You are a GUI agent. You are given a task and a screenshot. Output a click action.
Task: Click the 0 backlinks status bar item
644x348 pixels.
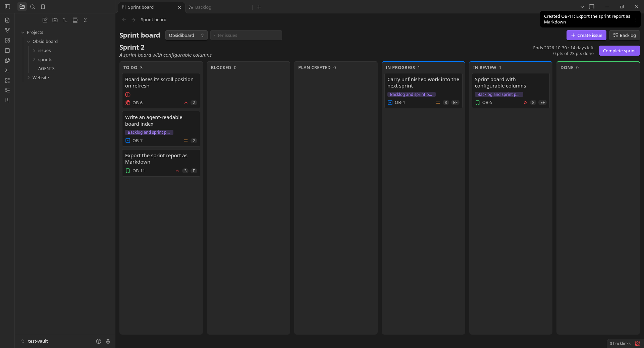coord(620,344)
